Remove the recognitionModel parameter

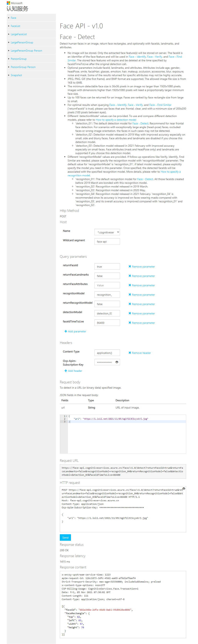click(x=142, y=295)
